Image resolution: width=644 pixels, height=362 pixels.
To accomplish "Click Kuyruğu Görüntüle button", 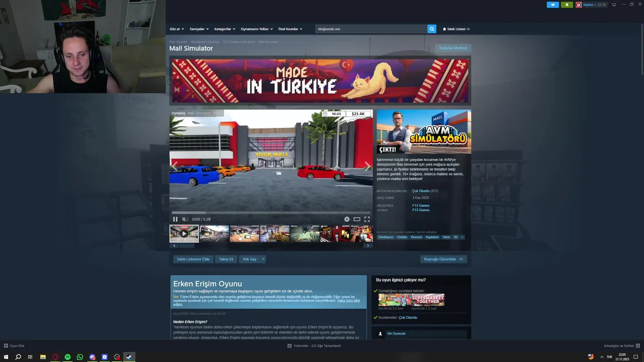I will point(443,259).
